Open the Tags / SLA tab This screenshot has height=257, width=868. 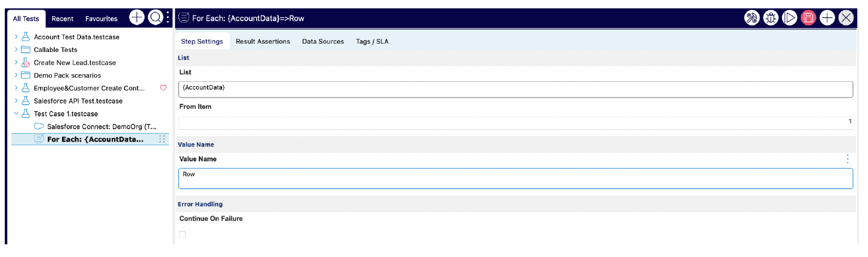[x=372, y=41]
